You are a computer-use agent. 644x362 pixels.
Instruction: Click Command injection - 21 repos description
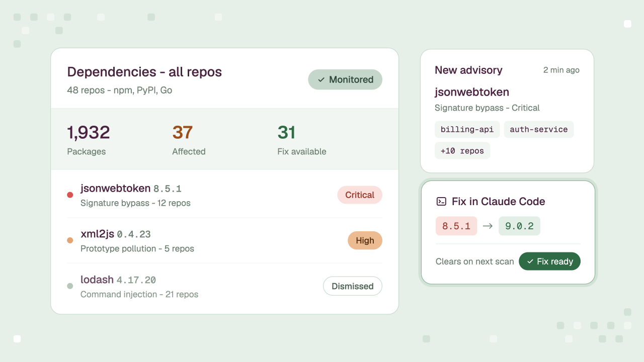click(x=139, y=294)
